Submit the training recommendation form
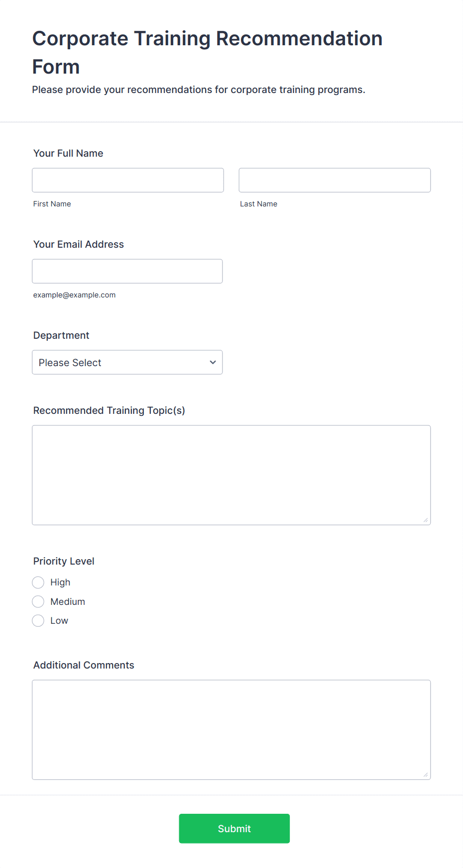The width and height of the screenshot is (463, 868). tap(234, 828)
